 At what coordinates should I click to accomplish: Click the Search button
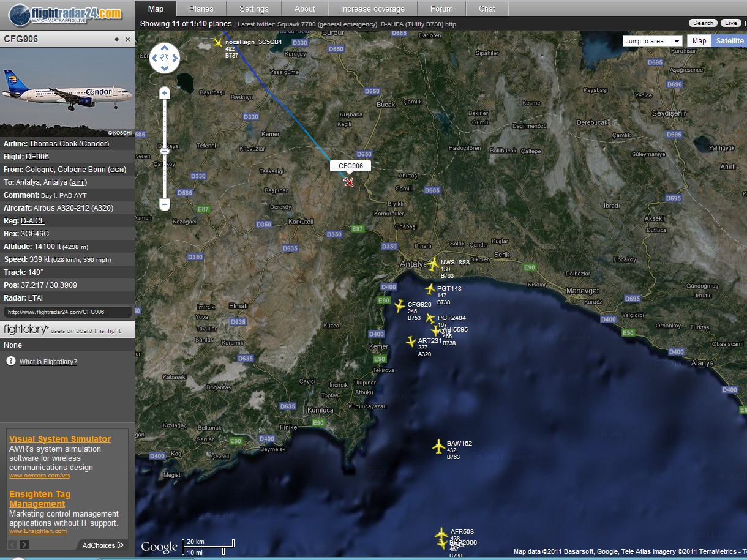coord(703,23)
